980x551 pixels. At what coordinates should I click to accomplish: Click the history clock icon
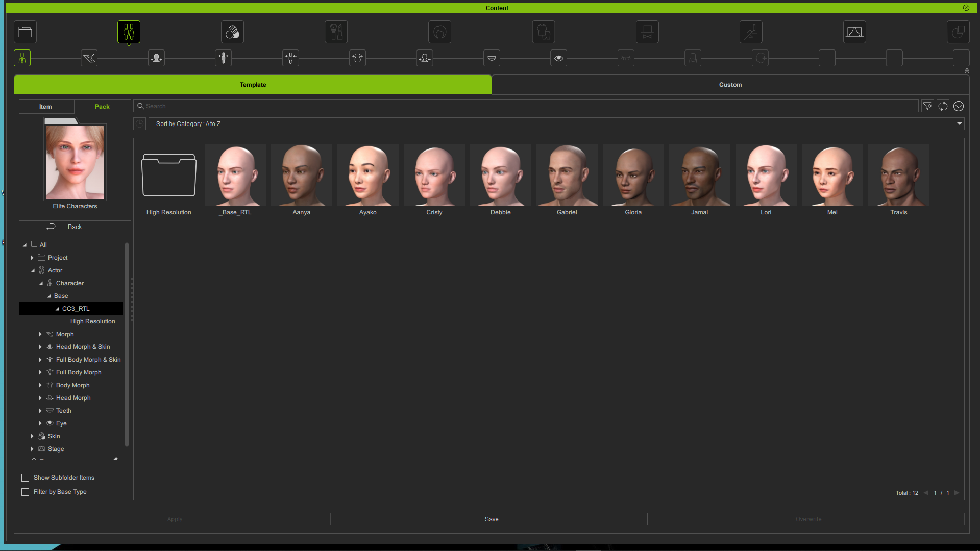pyautogui.click(x=139, y=124)
